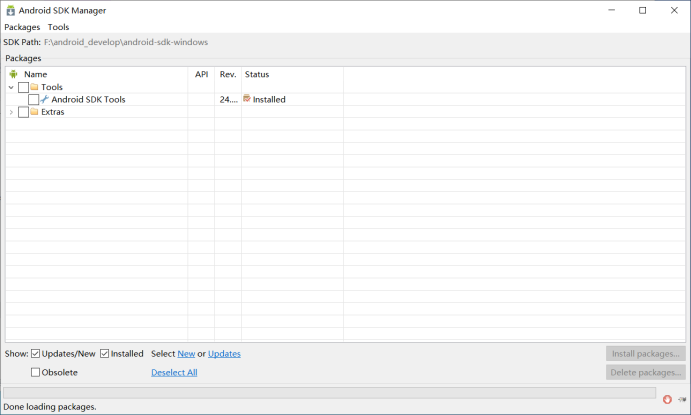Image resolution: width=691 pixels, height=415 pixels.
Task: Minimize the Android SDK Manager window
Action: [x=611, y=10]
